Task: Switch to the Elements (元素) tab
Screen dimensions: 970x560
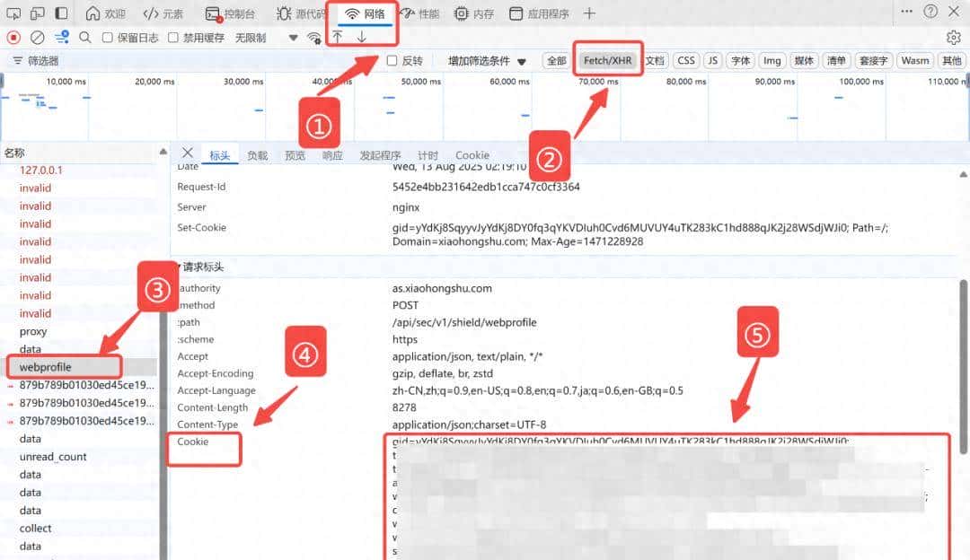Action: click(x=163, y=13)
